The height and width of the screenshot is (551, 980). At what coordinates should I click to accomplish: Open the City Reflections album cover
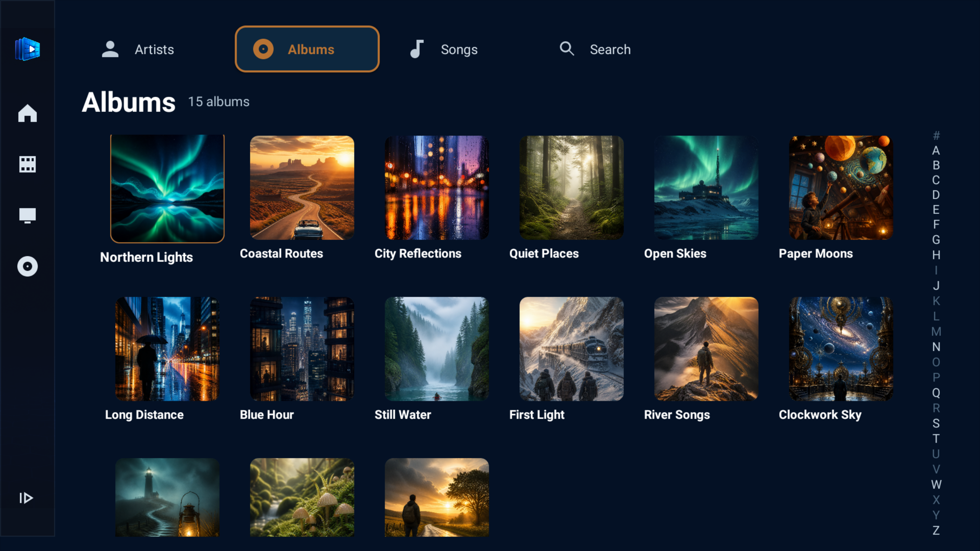[x=437, y=188]
